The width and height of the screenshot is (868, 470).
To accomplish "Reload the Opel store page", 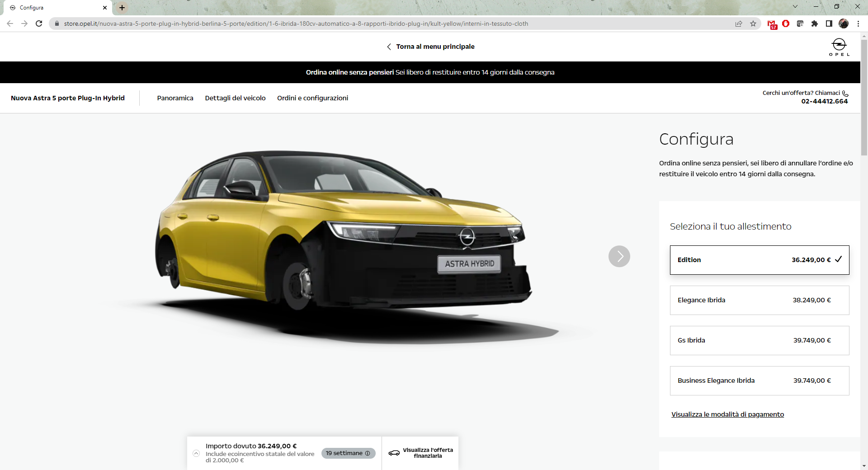I will coord(39,23).
